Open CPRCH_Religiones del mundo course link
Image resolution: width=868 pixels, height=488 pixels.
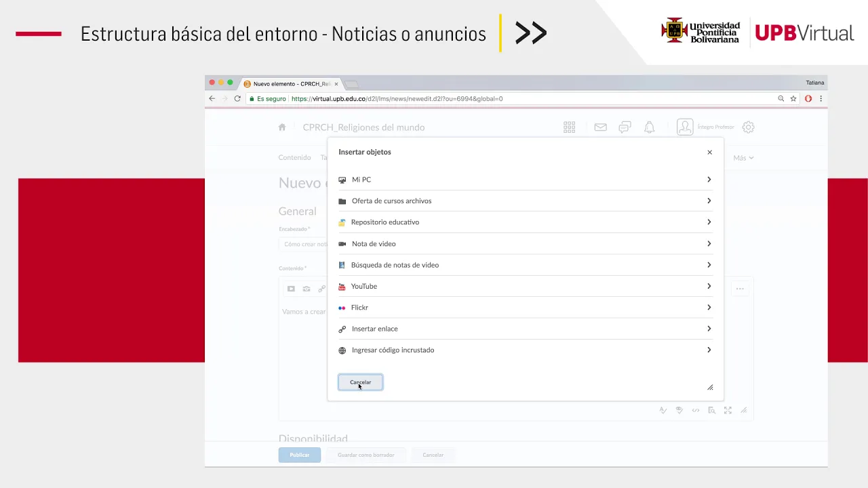click(x=363, y=127)
